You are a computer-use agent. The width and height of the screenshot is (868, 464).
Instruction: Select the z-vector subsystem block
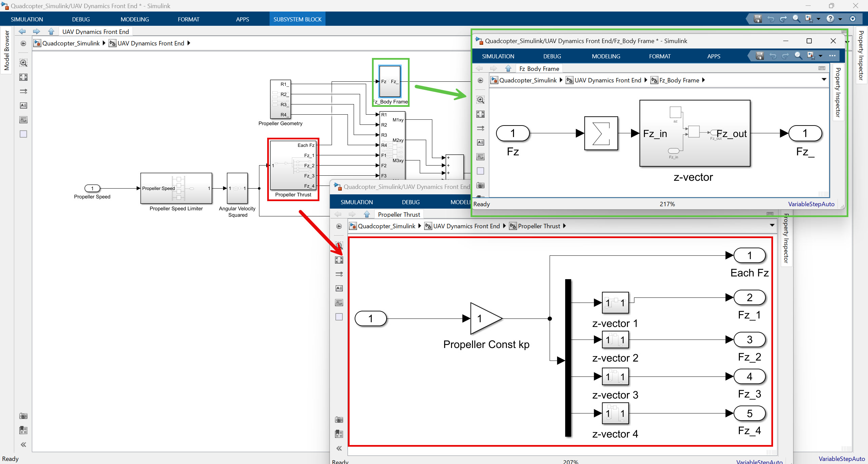pyautogui.click(x=695, y=133)
